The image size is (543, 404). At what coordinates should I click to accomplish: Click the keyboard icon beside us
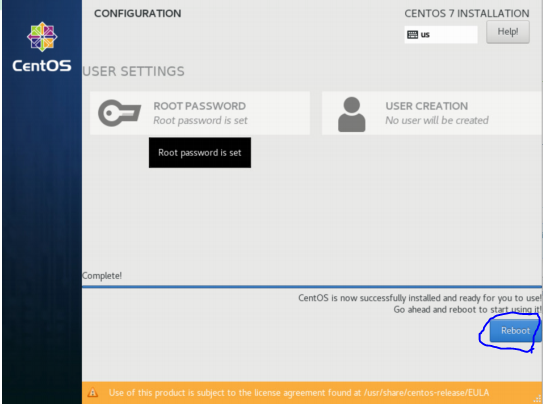(x=412, y=35)
